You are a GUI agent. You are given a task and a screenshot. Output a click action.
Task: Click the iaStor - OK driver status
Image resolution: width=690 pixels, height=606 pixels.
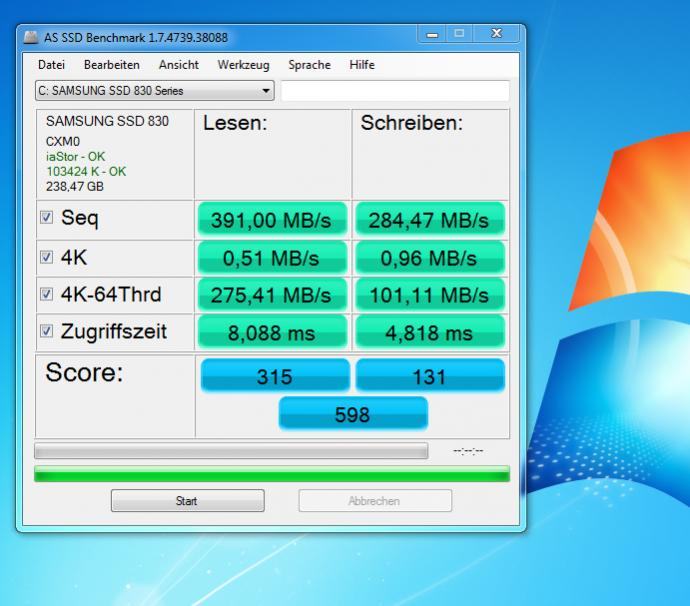click(x=75, y=157)
